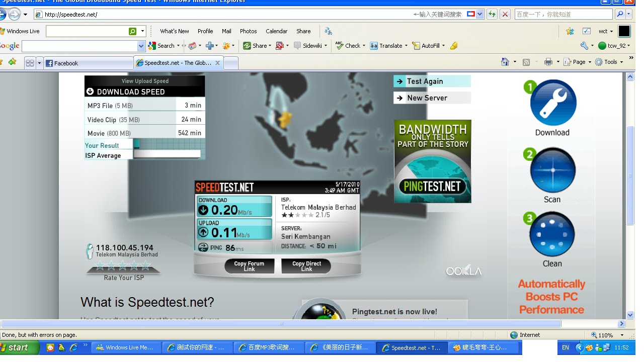Open the zoom level 110% dropdown
This screenshot has height=362, width=644.
click(622, 335)
